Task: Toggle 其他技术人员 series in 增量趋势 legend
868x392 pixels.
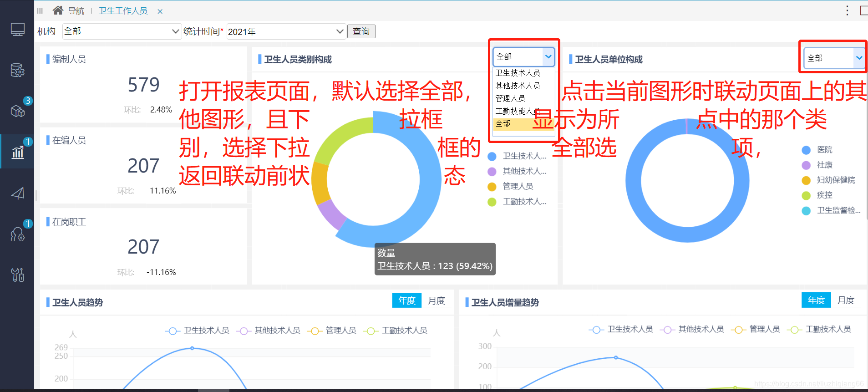Action: [692, 329]
